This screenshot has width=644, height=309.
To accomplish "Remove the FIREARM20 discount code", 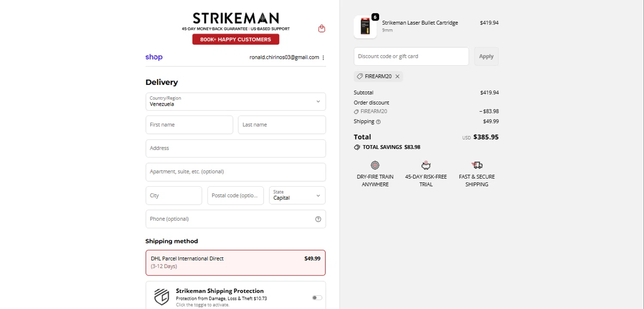I will [x=398, y=76].
